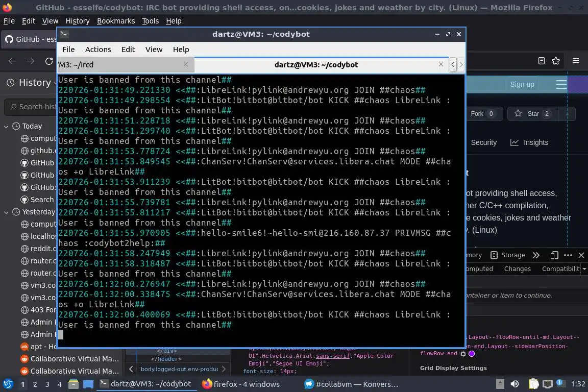Image resolution: width=588 pixels, height=392 pixels.
Task: Open devtools three-dots options menu
Action: [568, 255]
